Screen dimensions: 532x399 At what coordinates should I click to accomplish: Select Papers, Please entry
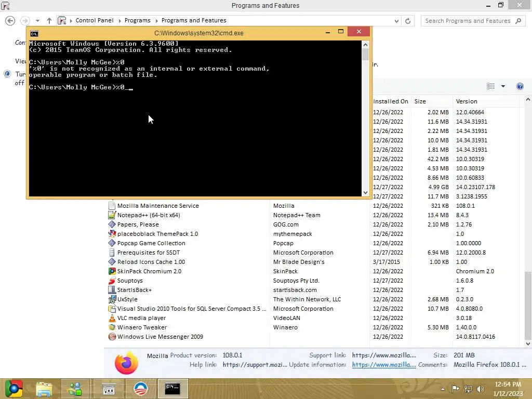138,224
